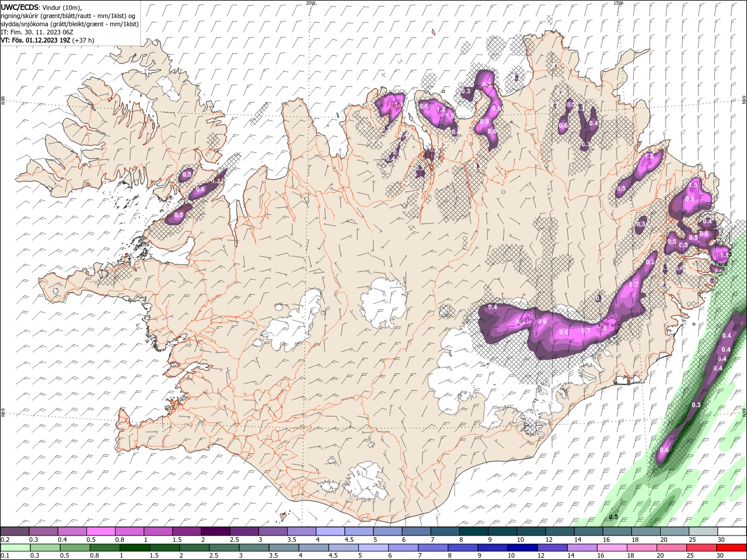Image resolution: width=747 pixels, height=560 pixels.
Task: Click the 'IT: Fim. 30. 11. 2023 06Z' line
Action: tap(37, 32)
